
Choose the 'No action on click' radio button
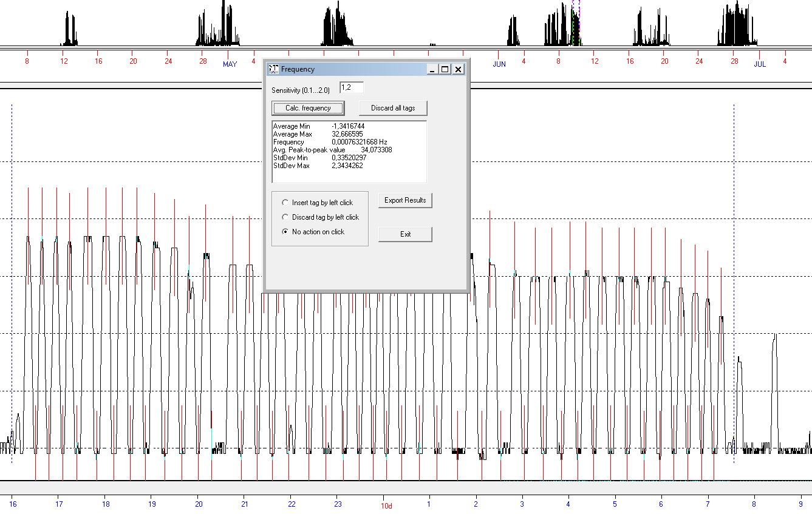click(x=285, y=232)
